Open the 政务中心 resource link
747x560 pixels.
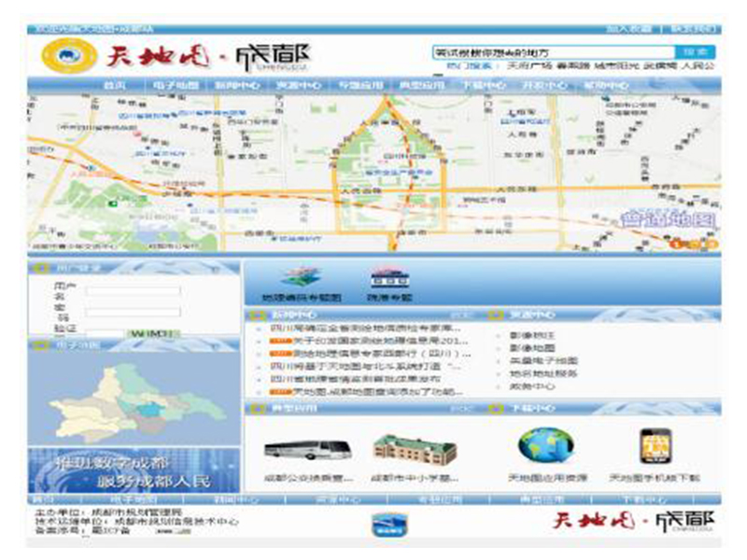pos(531,386)
